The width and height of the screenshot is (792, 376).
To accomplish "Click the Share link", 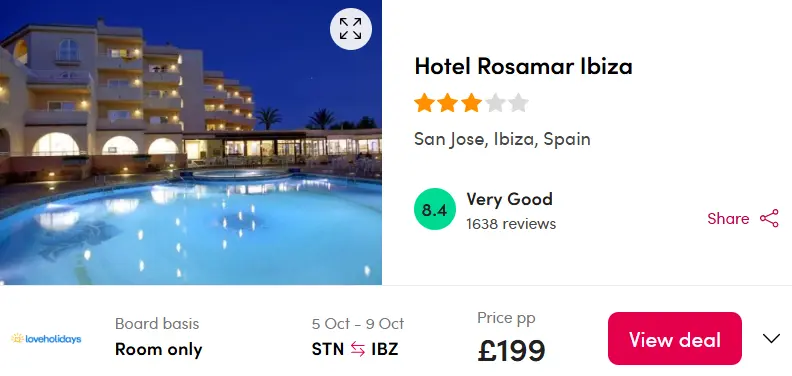I will click(728, 219).
